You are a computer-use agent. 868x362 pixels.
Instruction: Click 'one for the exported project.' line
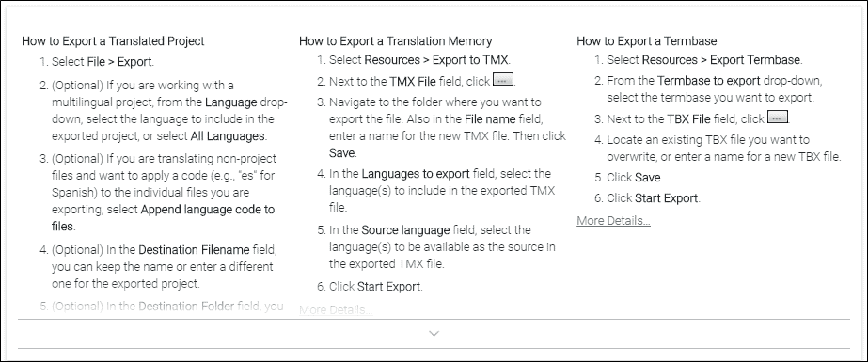click(126, 284)
